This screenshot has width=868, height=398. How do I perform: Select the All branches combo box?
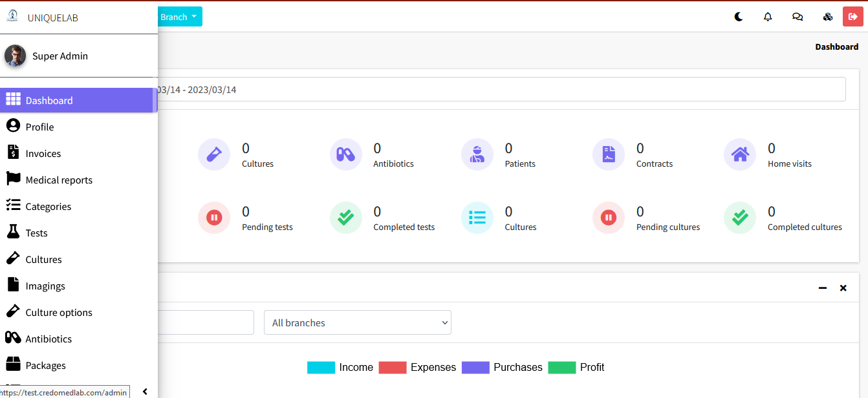(357, 322)
